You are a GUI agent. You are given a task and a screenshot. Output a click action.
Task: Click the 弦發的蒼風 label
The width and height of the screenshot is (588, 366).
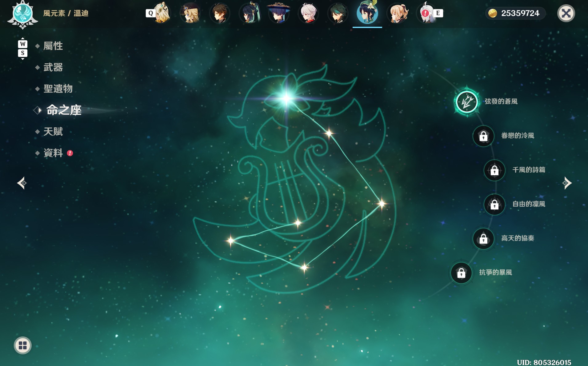(x=501, y=101)
